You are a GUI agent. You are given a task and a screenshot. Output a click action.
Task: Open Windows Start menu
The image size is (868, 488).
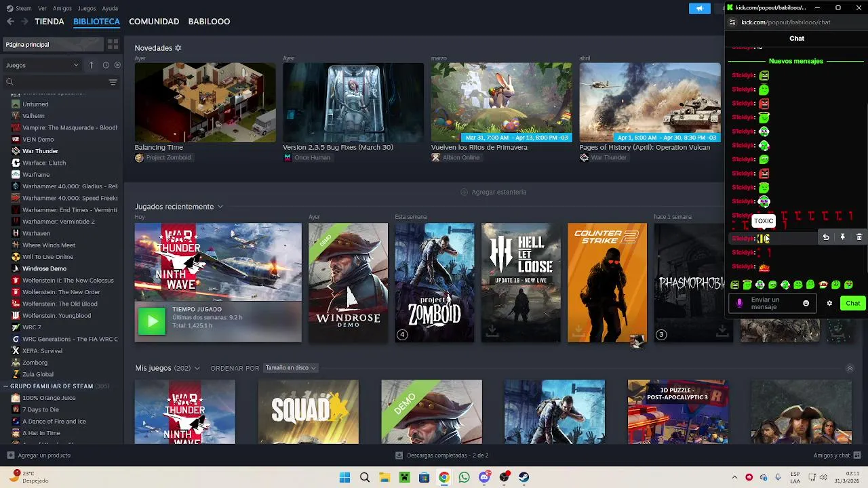(344, 477)
